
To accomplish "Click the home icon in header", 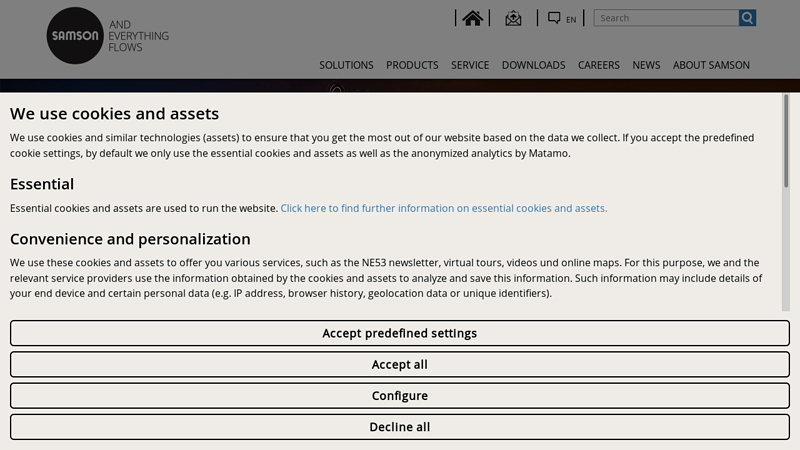I will coord(473,18).
